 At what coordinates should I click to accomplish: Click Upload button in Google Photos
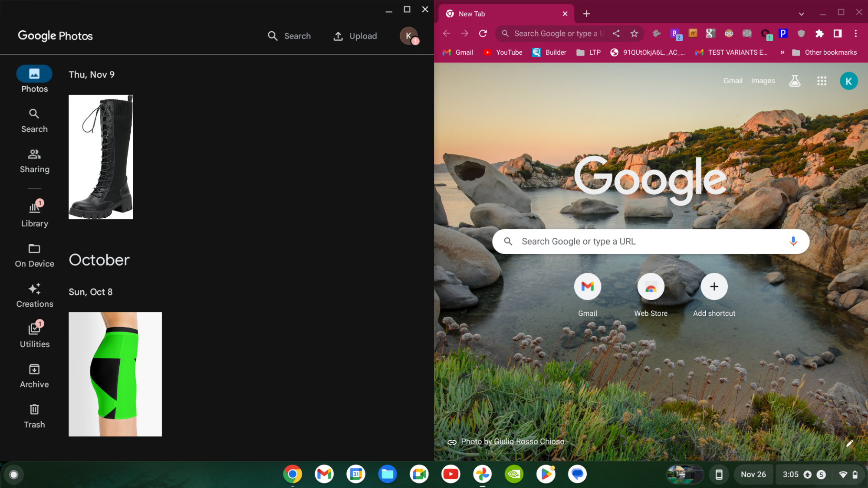(355, 36)
